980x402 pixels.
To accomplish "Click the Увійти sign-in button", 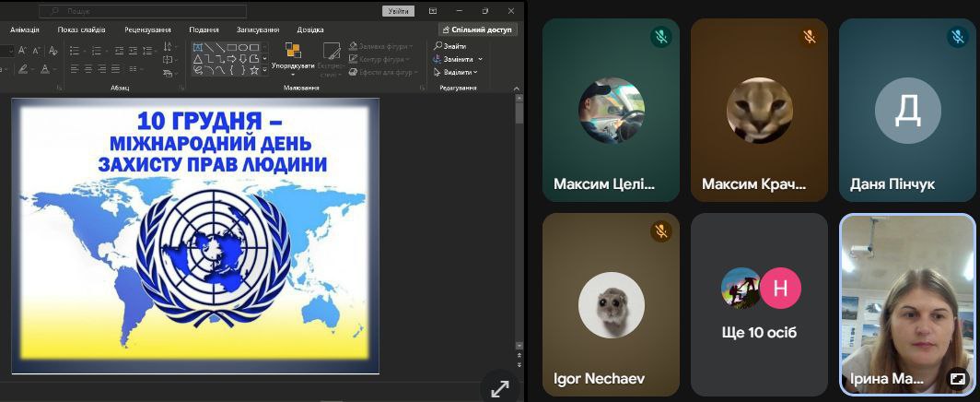I will 398,11.
